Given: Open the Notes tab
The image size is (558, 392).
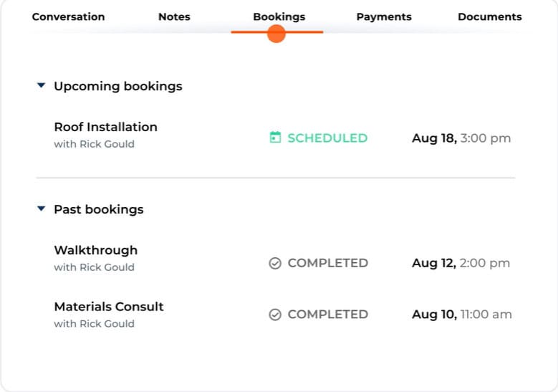Looking at the screenshot, I should coord(174,16).
